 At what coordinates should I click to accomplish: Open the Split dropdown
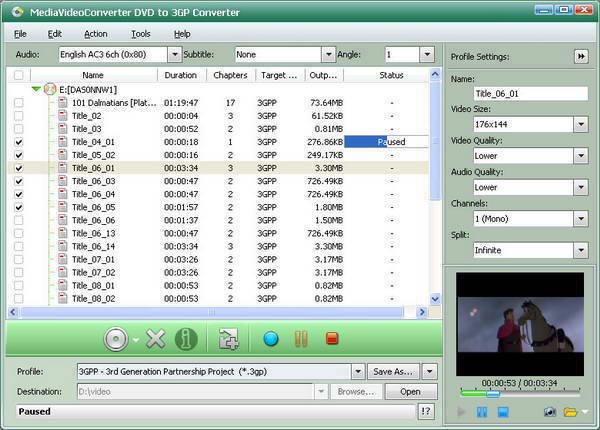581,250
